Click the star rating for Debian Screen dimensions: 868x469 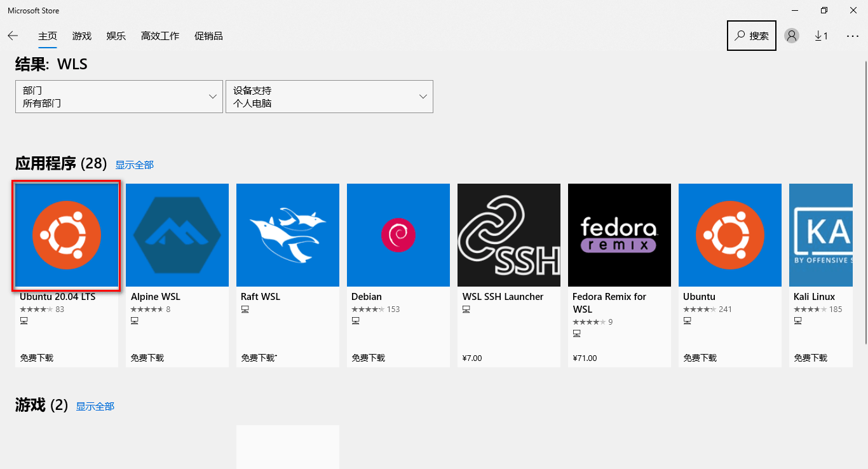367,309
